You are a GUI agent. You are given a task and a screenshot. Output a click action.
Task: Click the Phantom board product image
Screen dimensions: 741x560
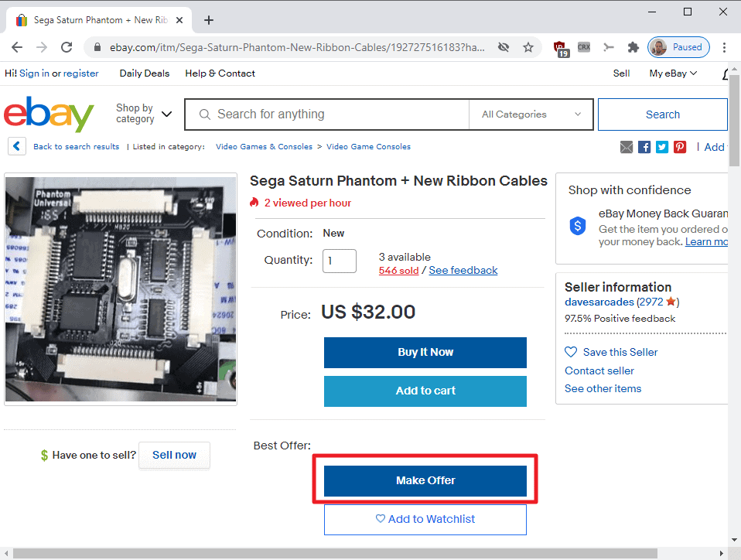coord(121,289)
